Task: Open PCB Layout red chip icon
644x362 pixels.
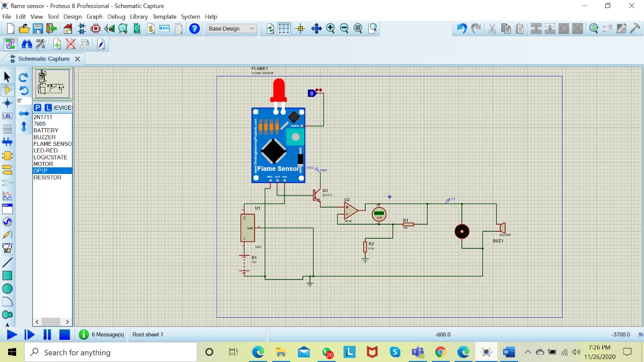Action: click(96, 29)
